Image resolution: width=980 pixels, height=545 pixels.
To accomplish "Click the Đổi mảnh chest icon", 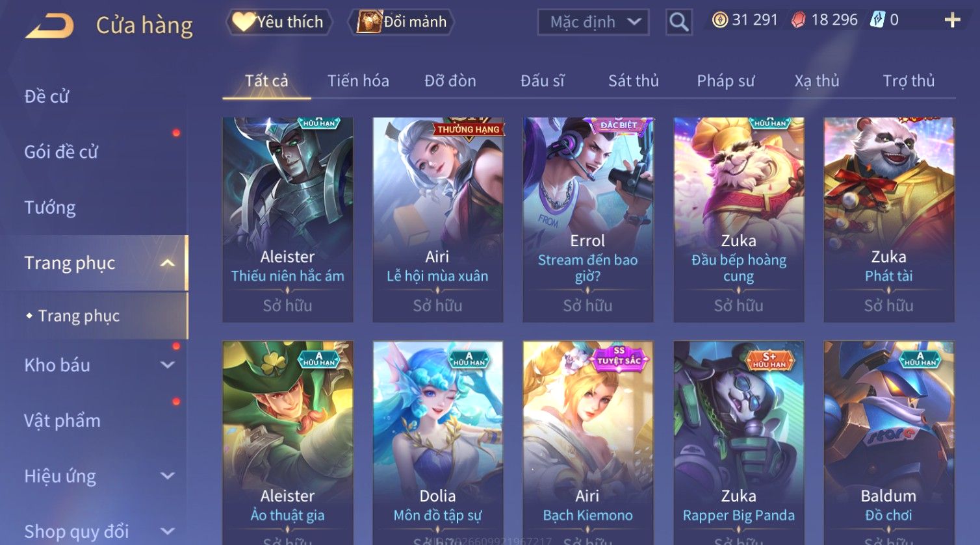I will point(369,22).
